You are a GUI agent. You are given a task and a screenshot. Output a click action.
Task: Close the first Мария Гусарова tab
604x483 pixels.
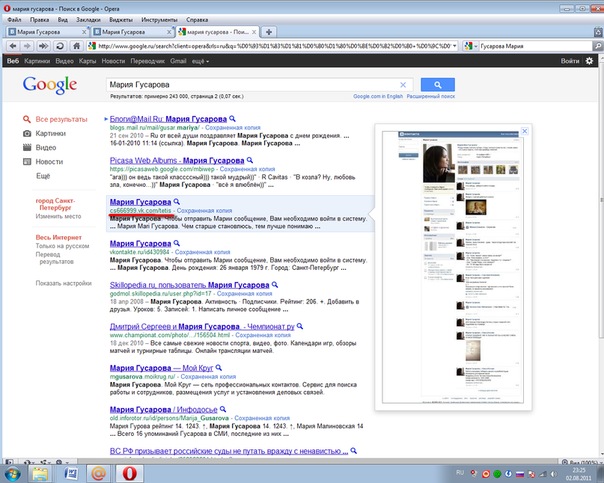84,32
